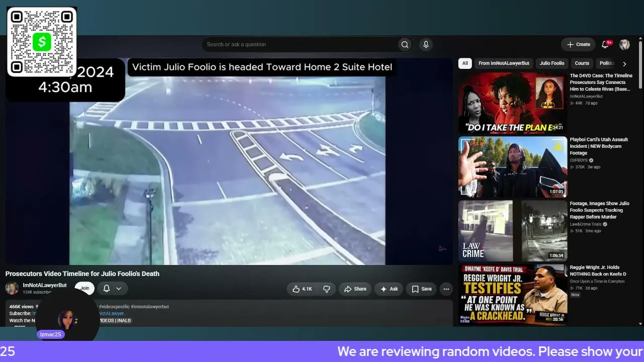Show more filter chips with the right chevron

click(x=624, y=64)
